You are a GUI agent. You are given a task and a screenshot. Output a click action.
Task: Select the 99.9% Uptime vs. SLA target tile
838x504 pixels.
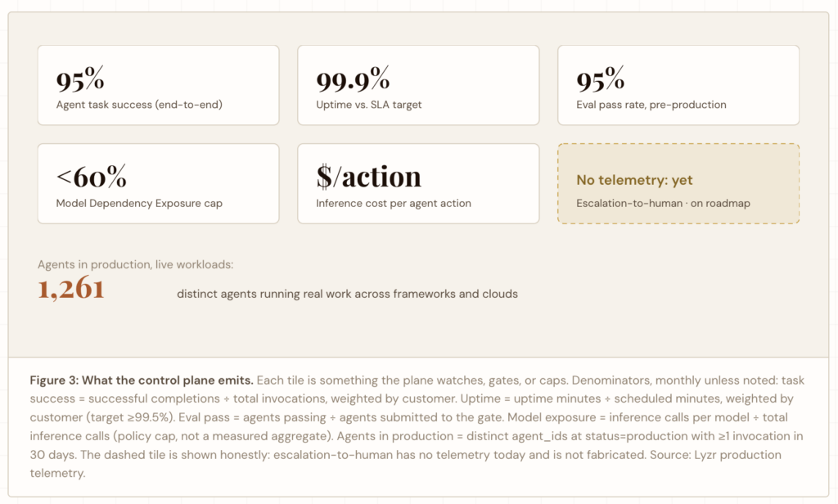418,86
